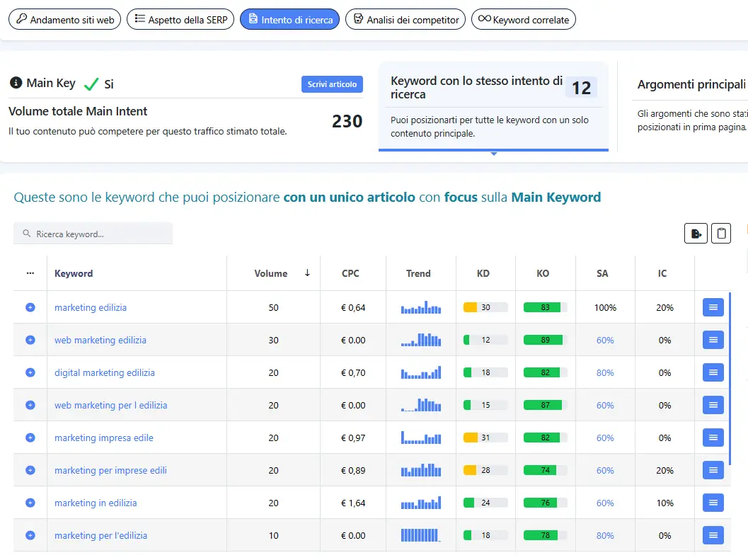The width and height of the screenshot is (748, 560).
Task: Click the KO bar showing 89
Action: [x=546, y=340]
